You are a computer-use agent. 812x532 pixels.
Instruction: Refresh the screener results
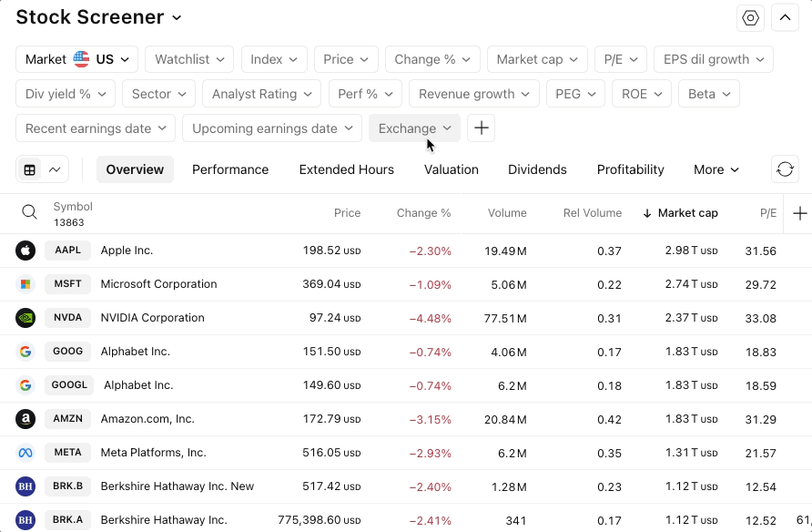point(785,169)
